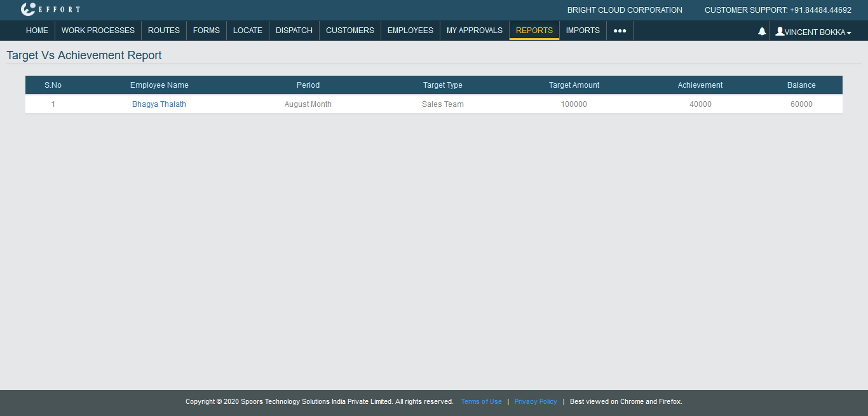Open the EMPLOYEES menu
This screenshot has height=416, width=868.
[x=410, y=31]
